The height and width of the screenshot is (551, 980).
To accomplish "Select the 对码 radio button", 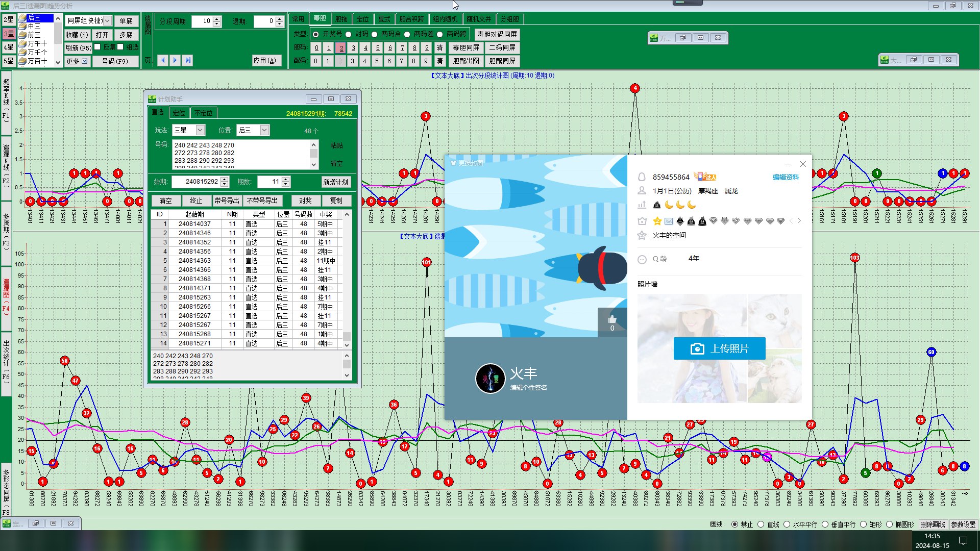I will [x=348, y=34].
